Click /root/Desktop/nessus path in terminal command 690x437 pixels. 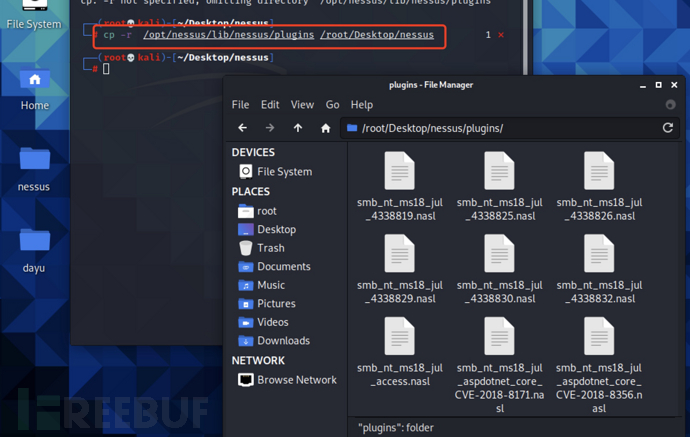[x=377, y=35]
